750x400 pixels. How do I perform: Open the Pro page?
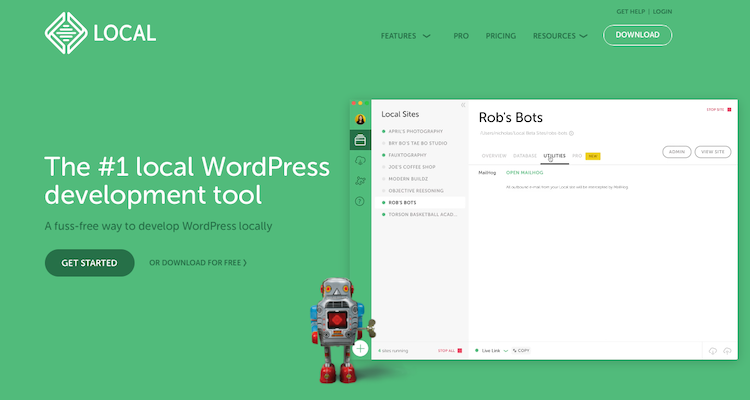click(461, 36)
